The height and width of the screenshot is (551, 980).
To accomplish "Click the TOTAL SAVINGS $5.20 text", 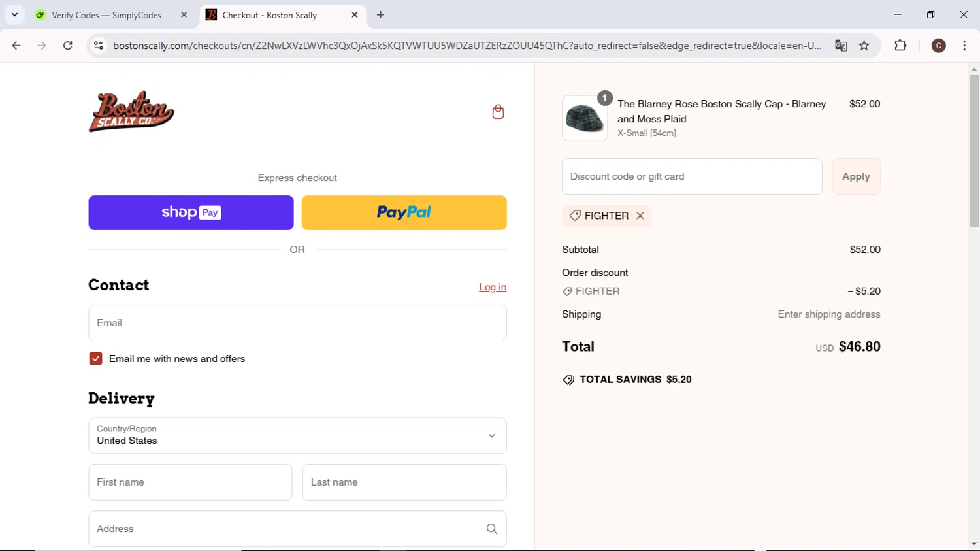I will coord(635,380).
